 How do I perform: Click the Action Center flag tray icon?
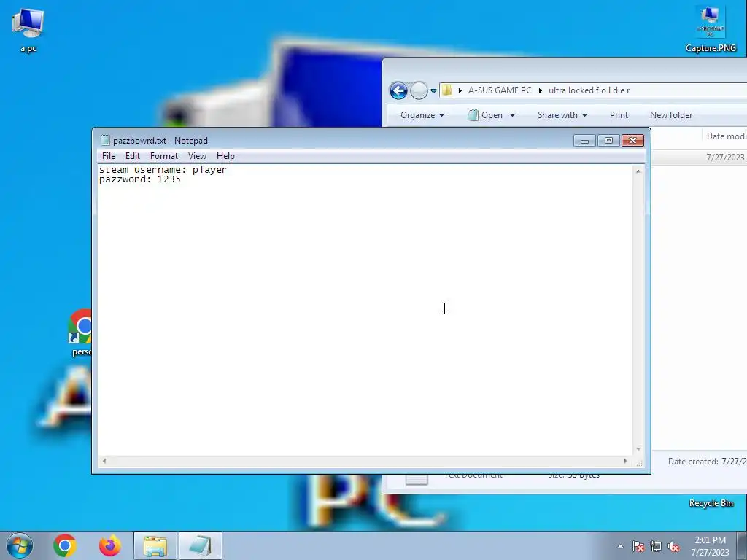(638, 547)
